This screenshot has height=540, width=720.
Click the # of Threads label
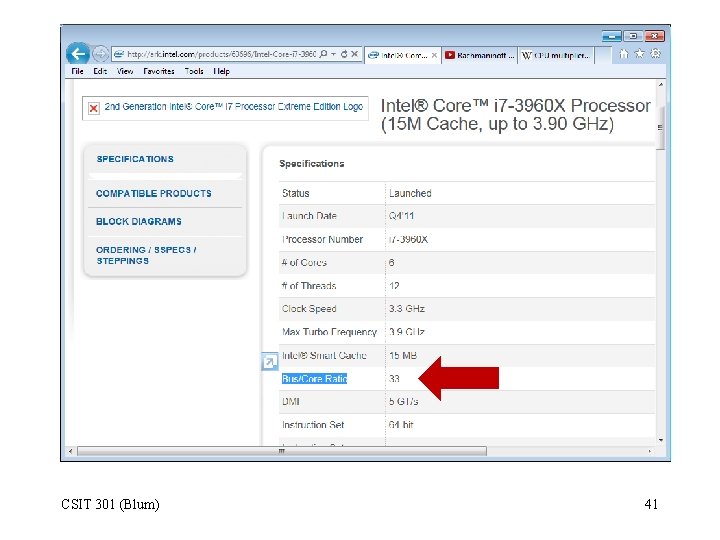click(x=309, y=286)
